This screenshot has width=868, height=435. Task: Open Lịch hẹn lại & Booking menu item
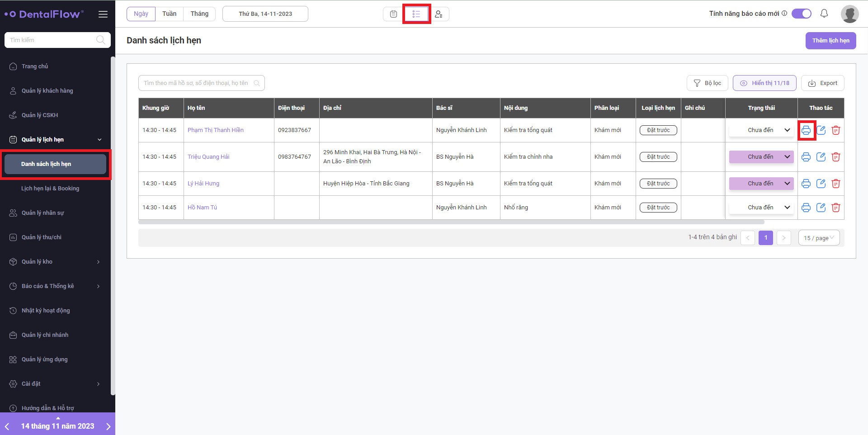coord(50,189)
